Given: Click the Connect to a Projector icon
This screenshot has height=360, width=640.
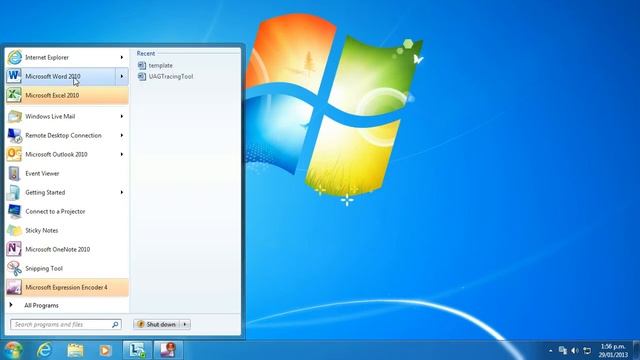Looking at the screenshot, I should click(14, 211).
